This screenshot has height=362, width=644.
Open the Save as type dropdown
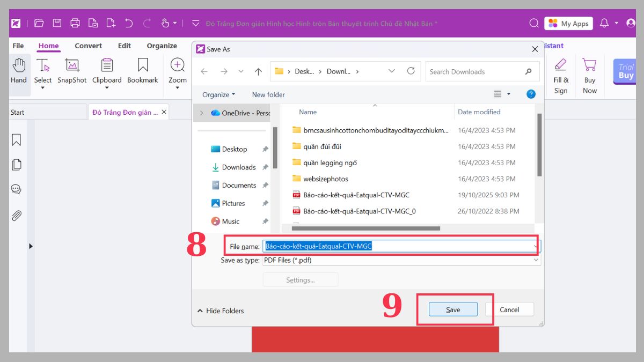[536, 260]
